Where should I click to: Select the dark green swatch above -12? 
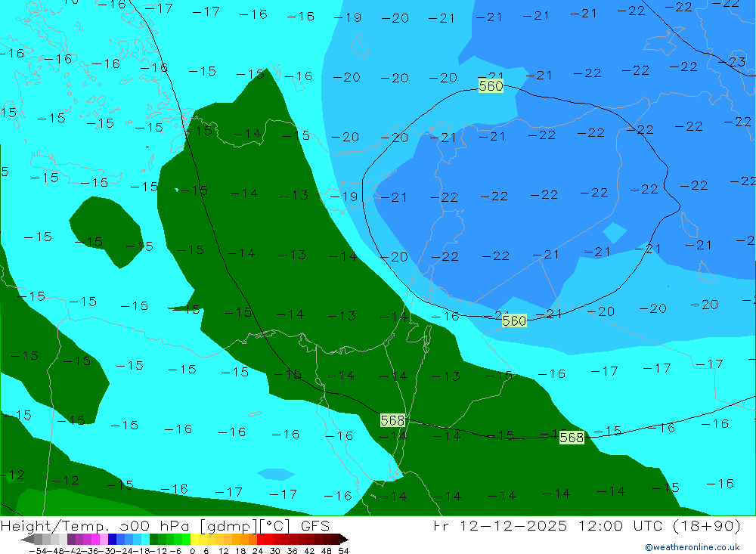(x=153, y=539)
